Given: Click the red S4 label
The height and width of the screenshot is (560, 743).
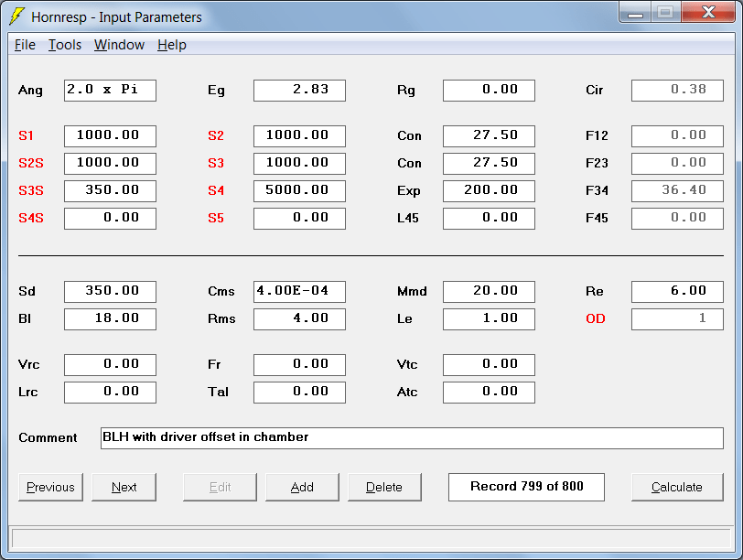Looking at the screenshot, I should click(216, 191).
